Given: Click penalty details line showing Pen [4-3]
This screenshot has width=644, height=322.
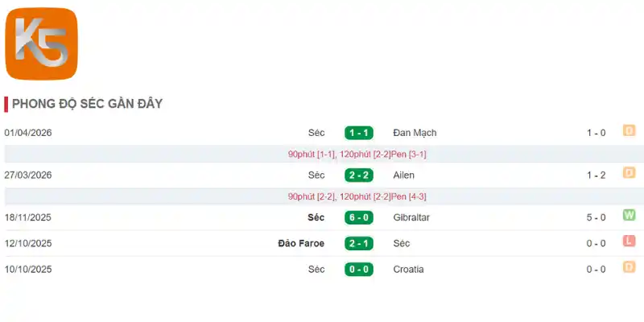Looking at the screenshot, I should pyautogui.click(x=357, y=196).
